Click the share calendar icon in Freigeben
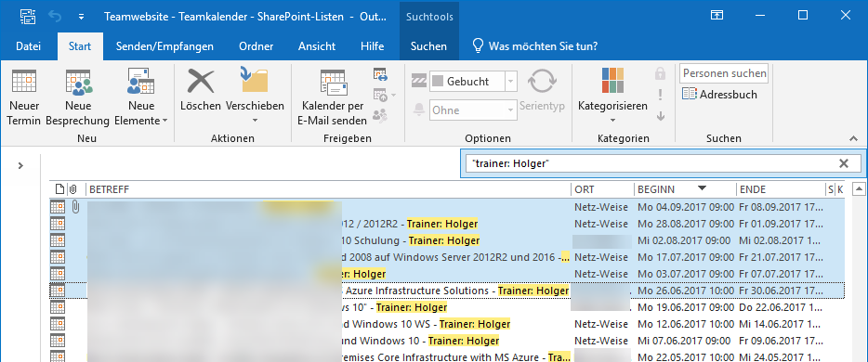Screen dimensions: 868x362 tap(380, 74)
